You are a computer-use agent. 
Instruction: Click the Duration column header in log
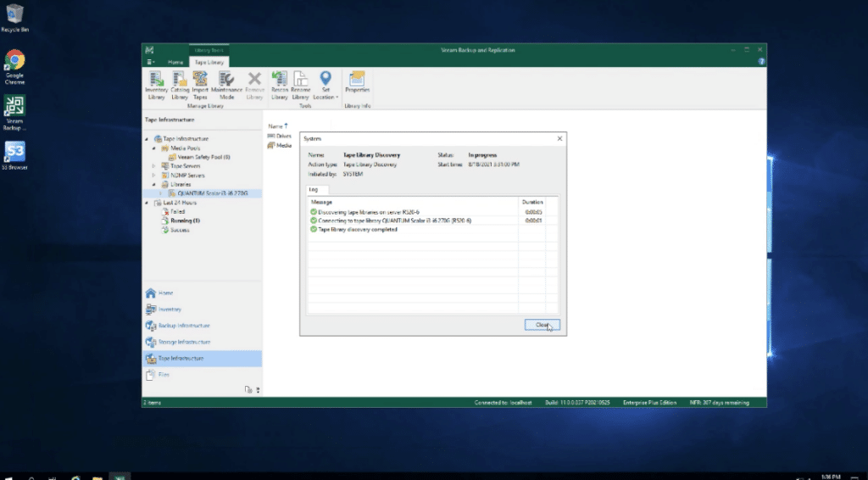pyautogui.click(x=532, y=202)
